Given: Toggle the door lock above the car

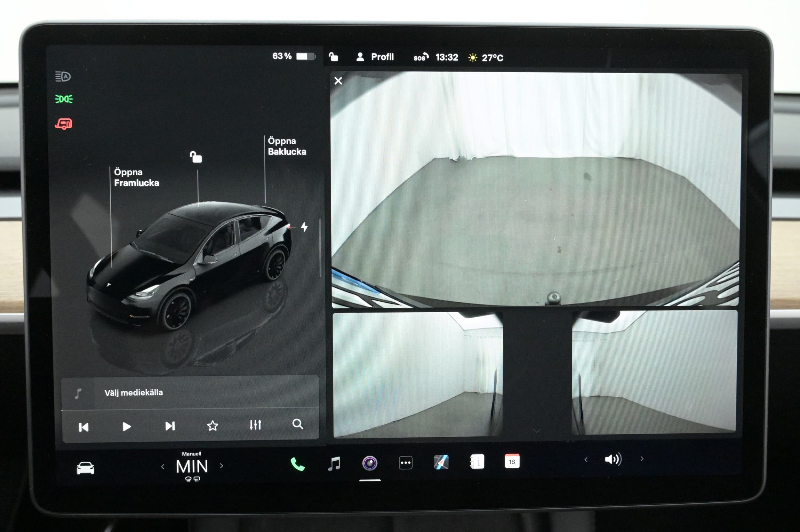Looking at the screenshot, I should pyautogui.click(x=196, y=157).
